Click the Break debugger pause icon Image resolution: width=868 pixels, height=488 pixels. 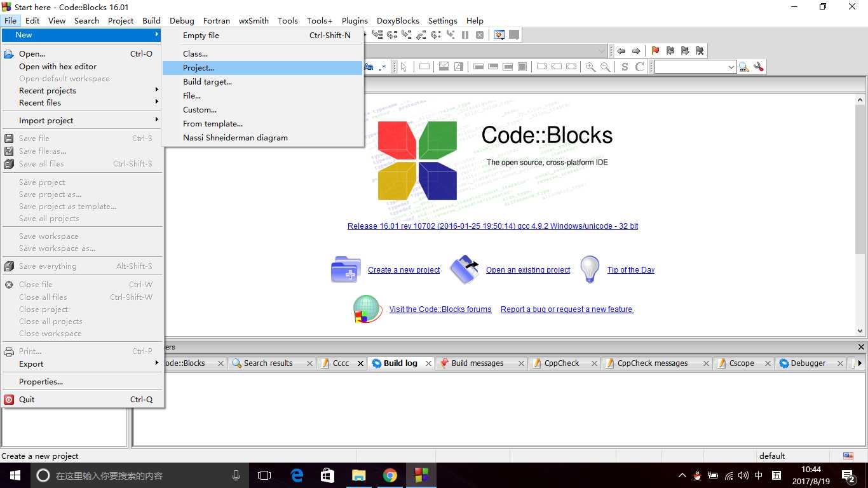[465, 35]
